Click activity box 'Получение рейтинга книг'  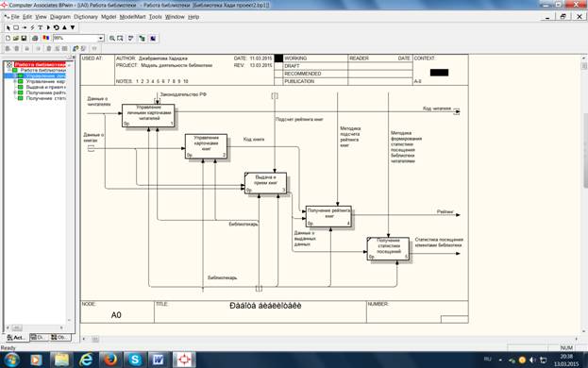pos(328,216)
